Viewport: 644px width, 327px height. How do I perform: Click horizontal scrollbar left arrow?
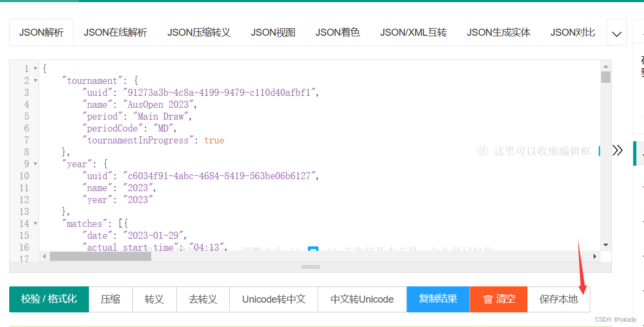[44, 257]
